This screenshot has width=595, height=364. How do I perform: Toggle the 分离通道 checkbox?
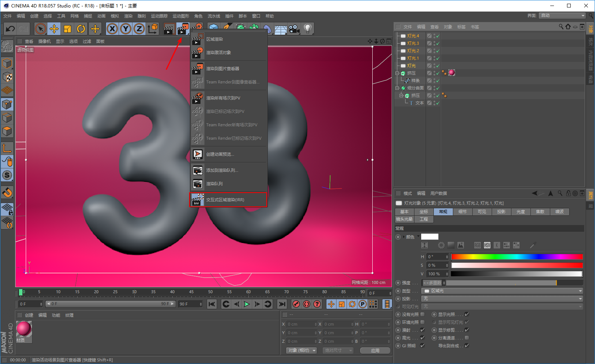tap(467, 338)
